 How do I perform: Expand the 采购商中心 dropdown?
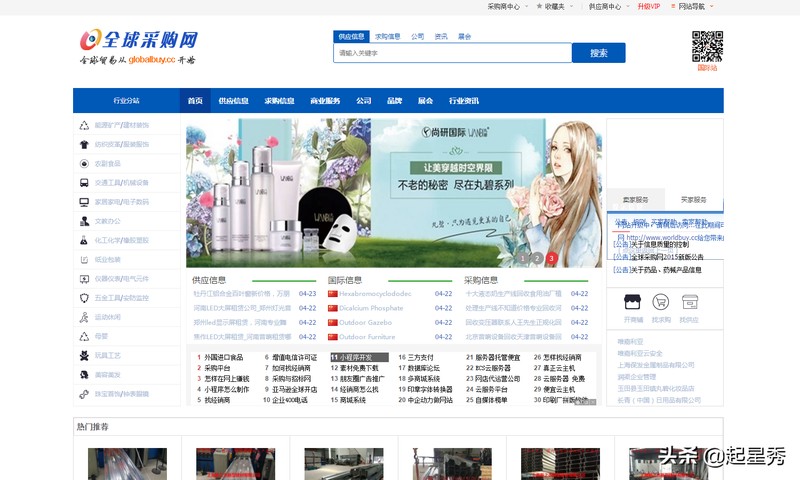507,7
